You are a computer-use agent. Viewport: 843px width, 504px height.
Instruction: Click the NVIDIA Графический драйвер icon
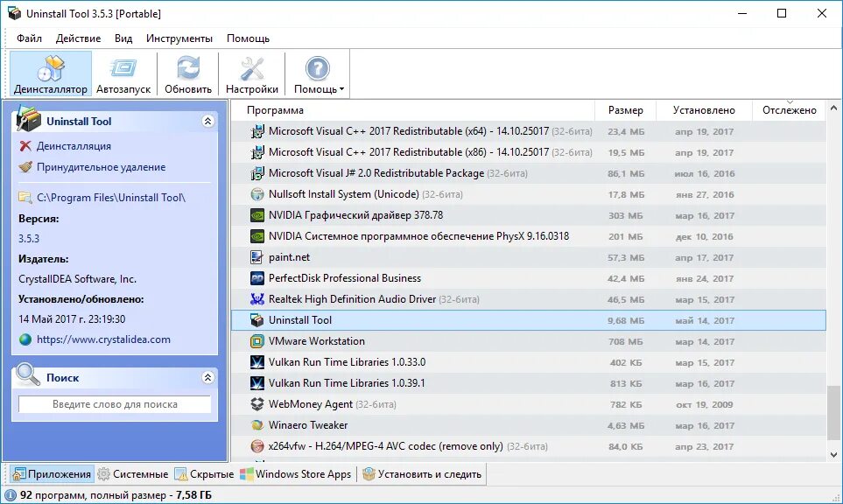click(x=257, y=215)
